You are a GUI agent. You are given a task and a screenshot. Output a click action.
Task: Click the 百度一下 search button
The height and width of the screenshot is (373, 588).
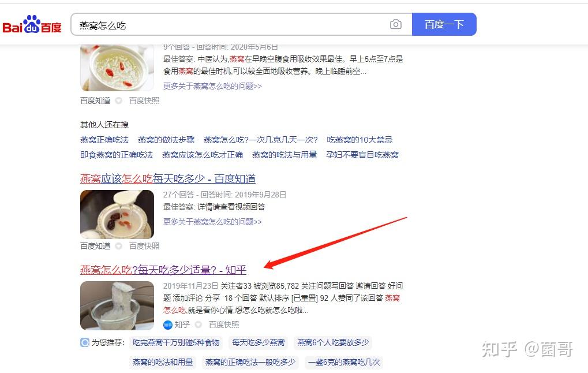(x=444, y=24)
